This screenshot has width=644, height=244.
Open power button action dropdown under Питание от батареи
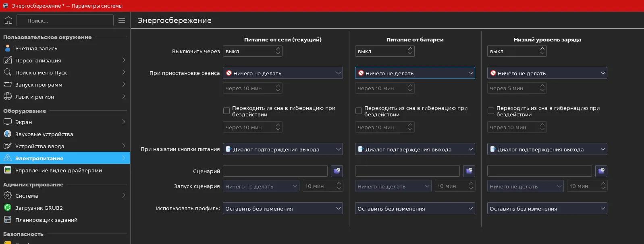[x=415, y=149]
